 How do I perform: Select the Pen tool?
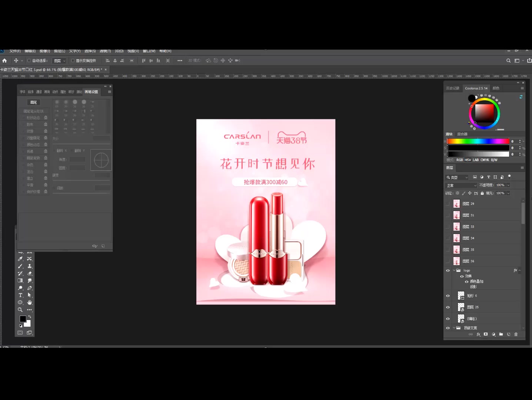click(x=30, y=288)
